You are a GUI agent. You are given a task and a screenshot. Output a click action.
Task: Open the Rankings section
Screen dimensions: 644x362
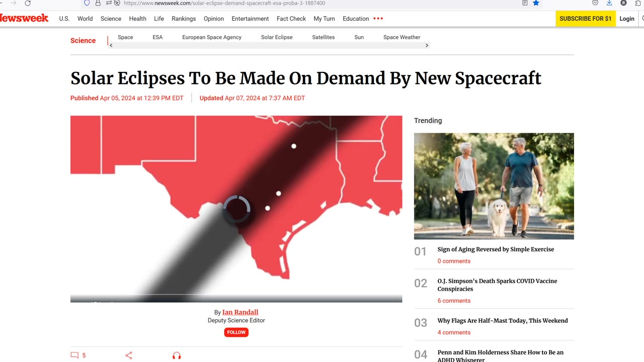coord(184,19)
